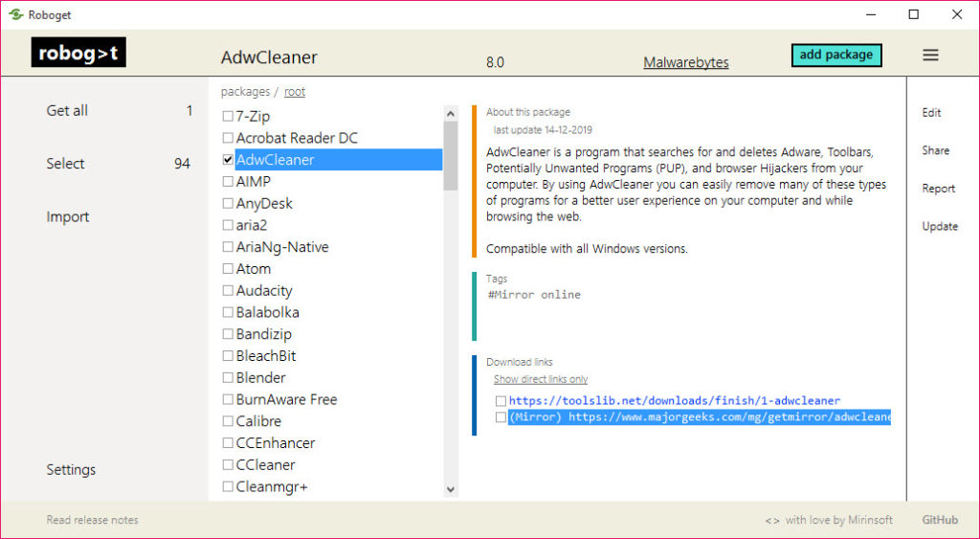Tick the Atom checkbox
Viewport: 980px width, 539px height.
tap(228, 269)
